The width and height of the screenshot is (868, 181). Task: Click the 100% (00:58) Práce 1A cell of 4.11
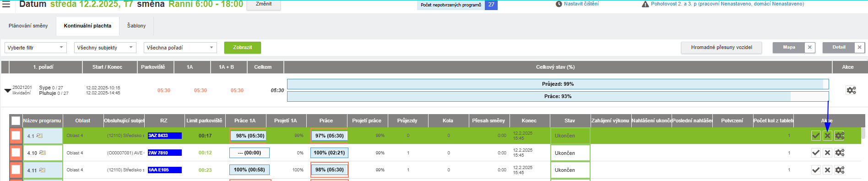click(x=249, y=170)
